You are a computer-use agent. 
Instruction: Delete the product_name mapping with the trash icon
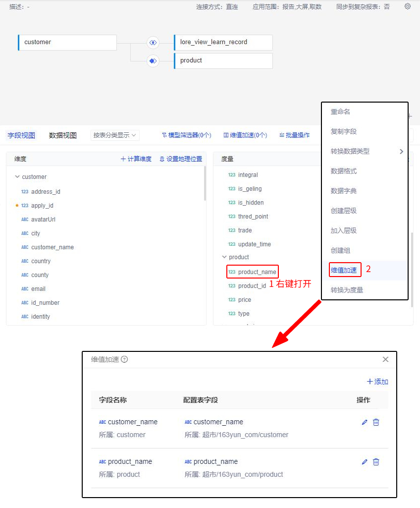tap(376, 461)
